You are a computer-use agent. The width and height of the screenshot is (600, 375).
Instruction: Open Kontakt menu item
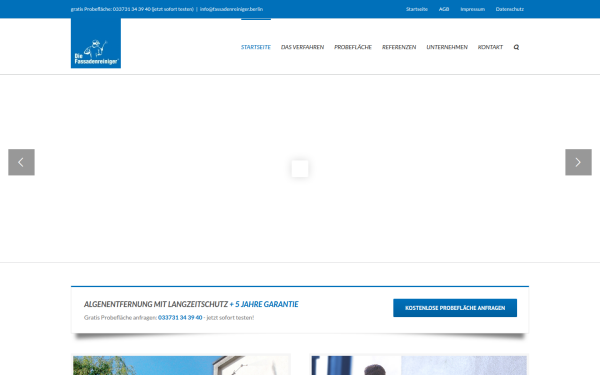coord(490,47)
